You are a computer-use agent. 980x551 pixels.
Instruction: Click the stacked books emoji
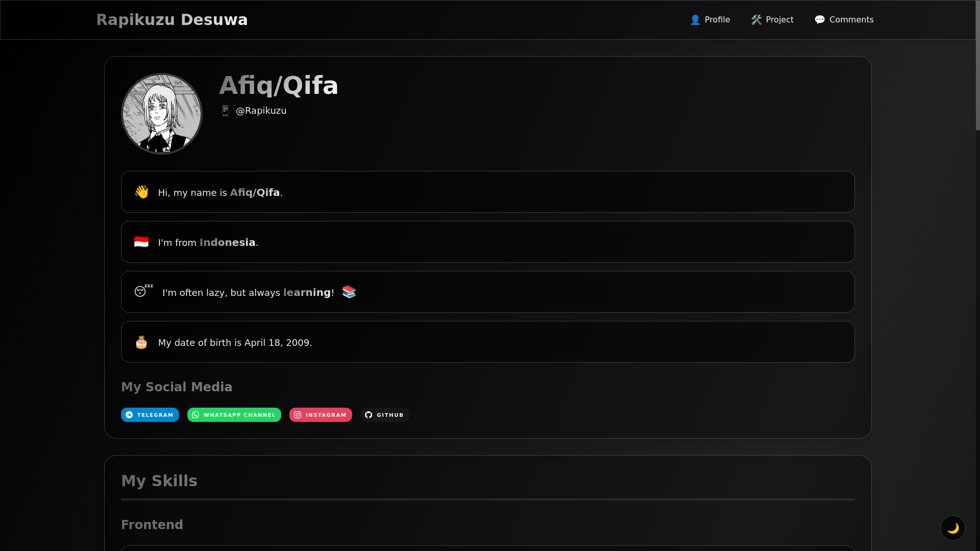pyautogui.click(x=349, y=292)
